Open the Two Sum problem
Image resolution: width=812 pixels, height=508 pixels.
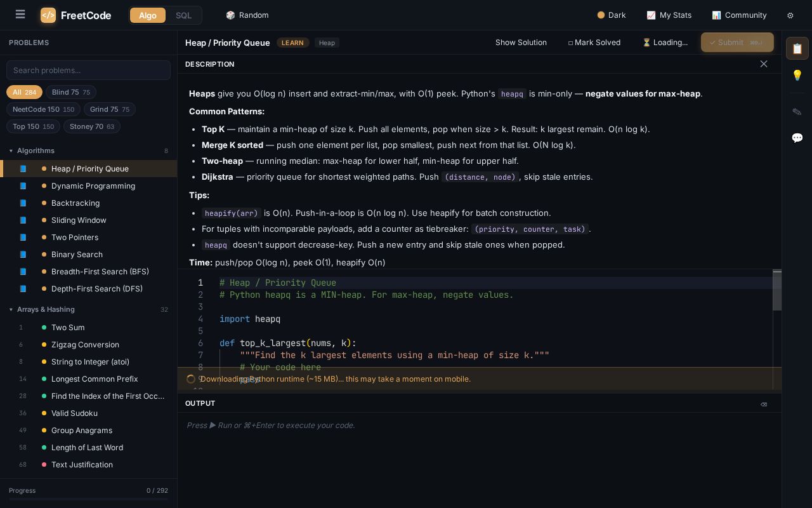[x=88, y=328]
